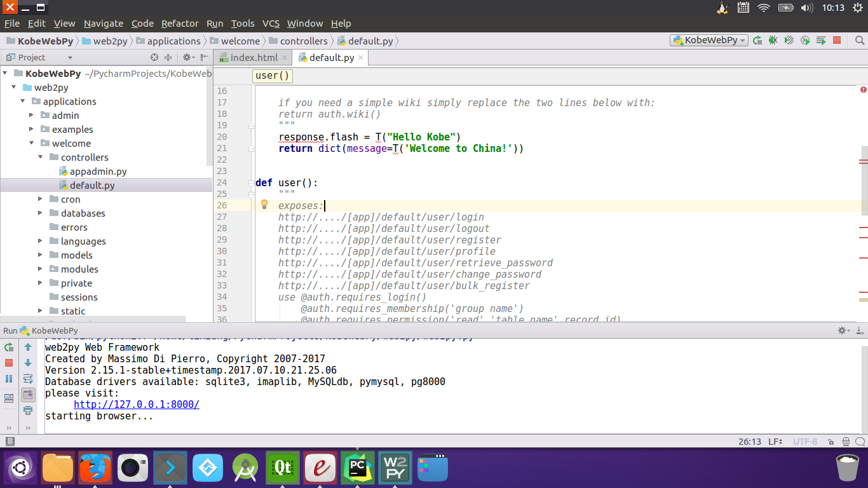868x488 pixels.
Task: Open Android Studio from the dock
Action: point(245,469)
